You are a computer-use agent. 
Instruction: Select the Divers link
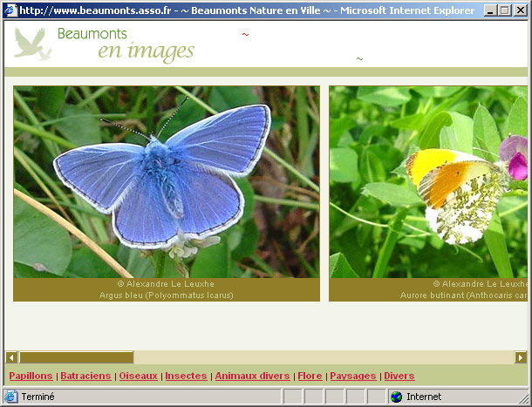coord(399,376)
